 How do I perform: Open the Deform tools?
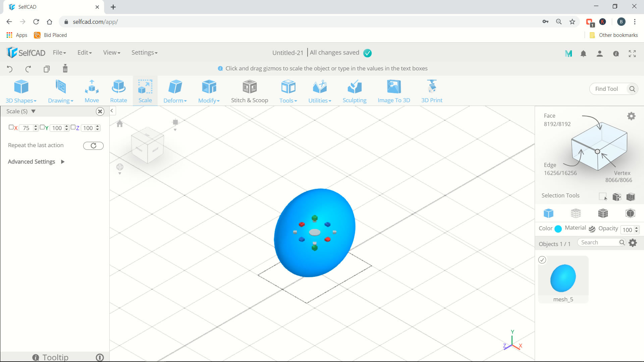[x=175, y=91]
